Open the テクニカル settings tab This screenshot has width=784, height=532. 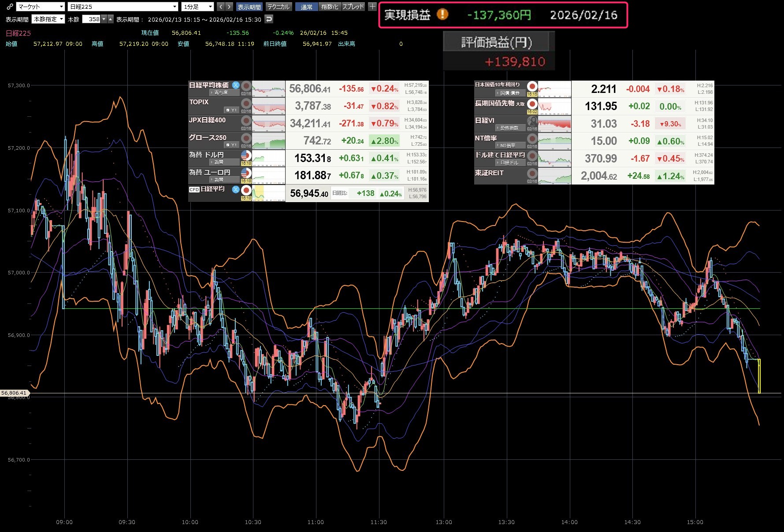click(x=279, y=7)
